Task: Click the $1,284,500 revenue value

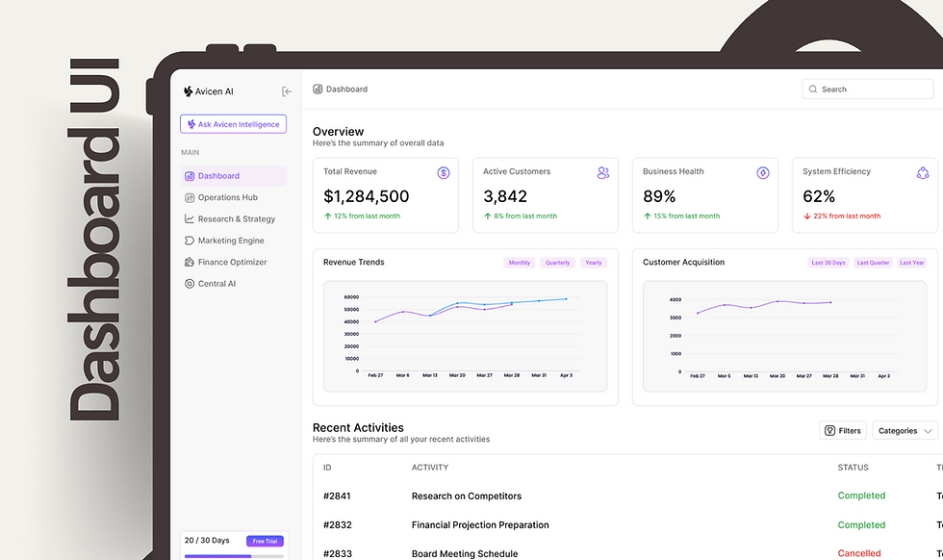Action: pos(367,196)
